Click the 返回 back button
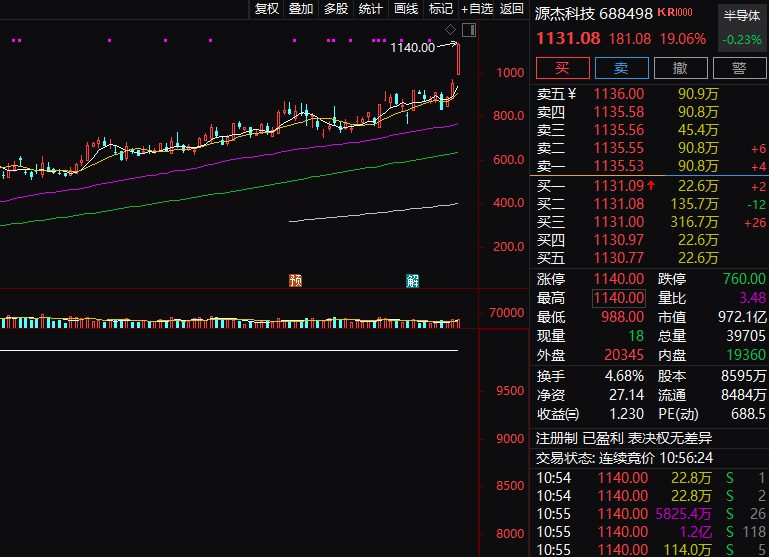Viewport: 769px width, 557px height. (x=511, y=9)
